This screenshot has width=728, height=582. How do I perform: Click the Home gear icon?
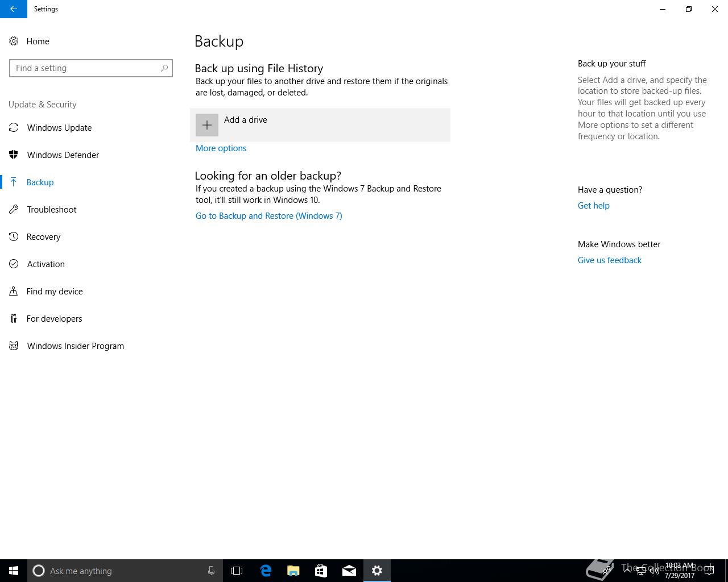[x=14, y=41]
